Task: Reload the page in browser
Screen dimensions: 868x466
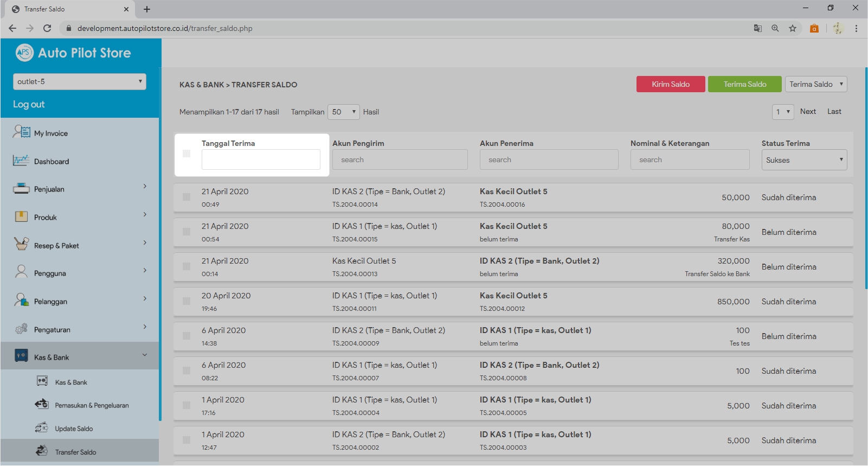Action: pos(47,28)
